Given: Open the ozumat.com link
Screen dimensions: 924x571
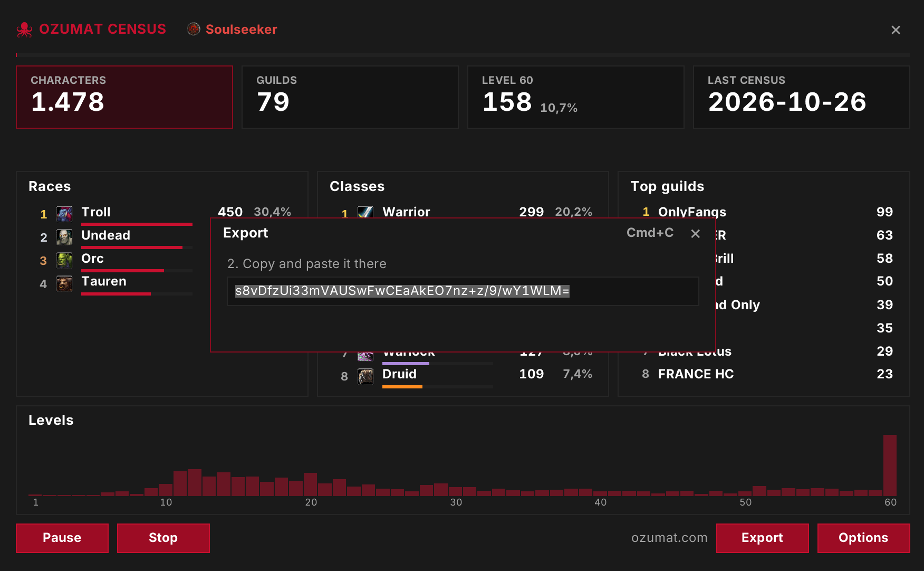Looking at the screenshot, I should [669, 538].
